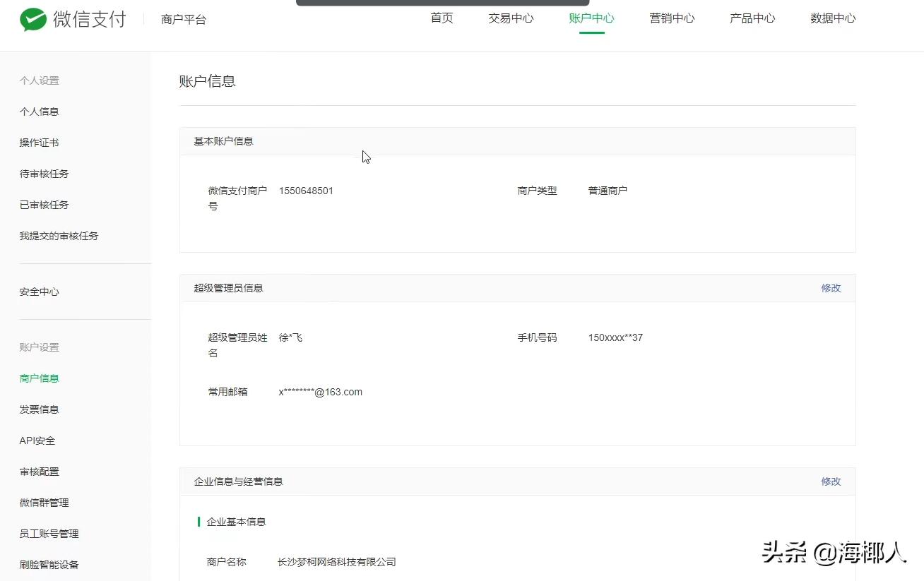
Task: Open 个人信息 in the sidebar
Action: [x=39, y=111]
